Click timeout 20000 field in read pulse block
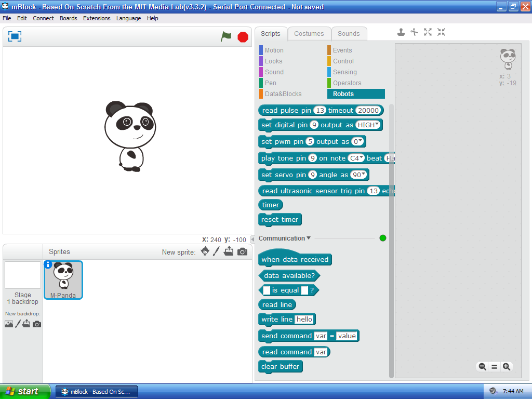This screenshot has height=399, width=532. pos(368,110)
